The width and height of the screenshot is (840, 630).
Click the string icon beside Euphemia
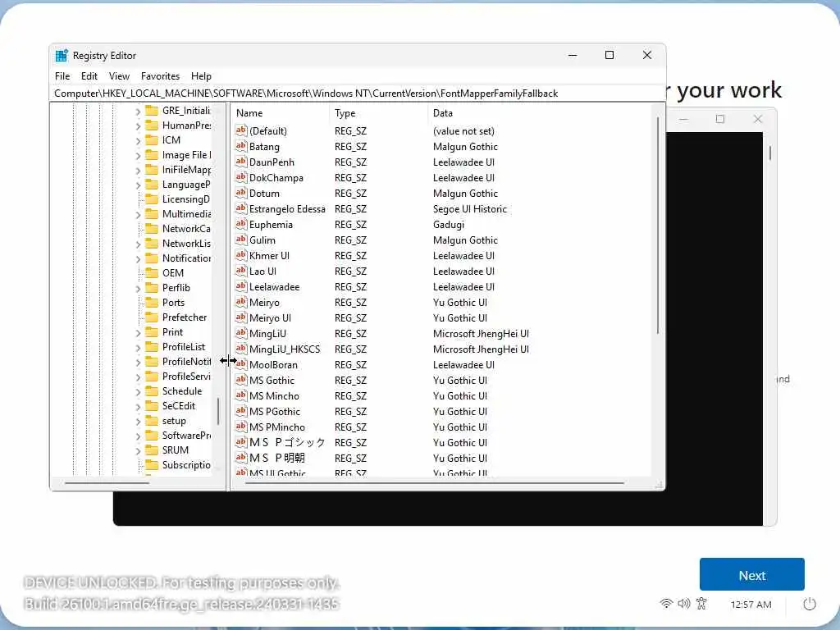pos(241,223)
